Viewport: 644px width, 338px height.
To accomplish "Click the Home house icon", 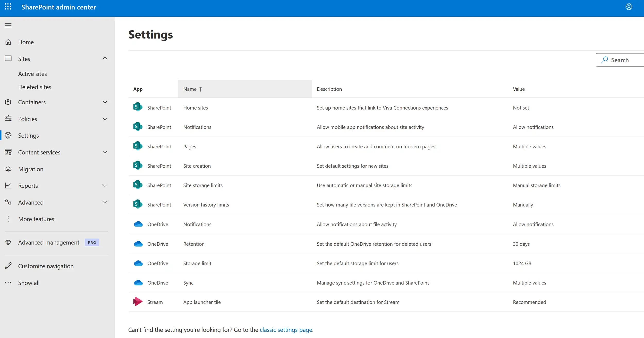I will (8, 42).
